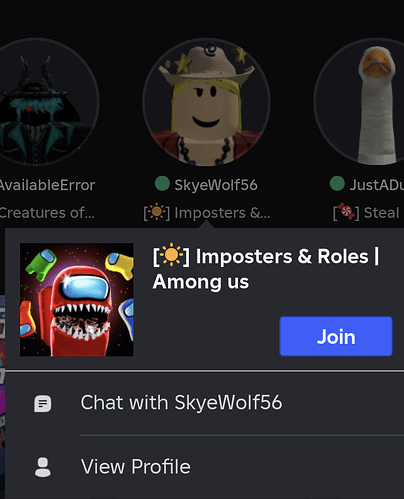Screen dimensions: 404x499
Task: Click the sun icon under SkyeWolf56's name
Action: [156, 212]
